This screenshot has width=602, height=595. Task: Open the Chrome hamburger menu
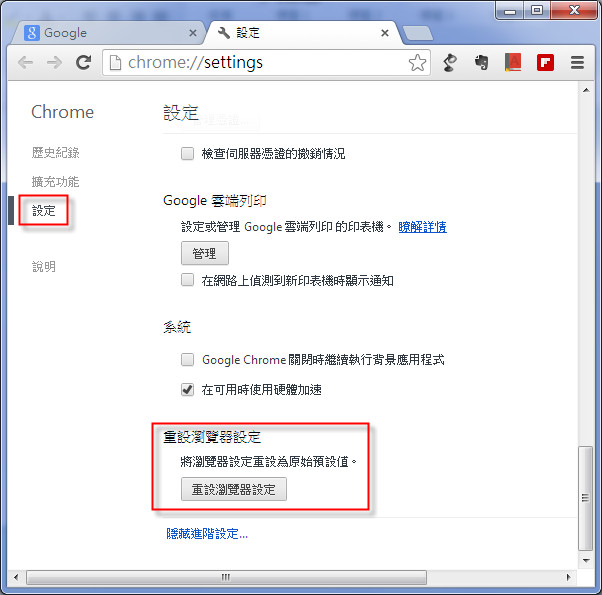577,63
